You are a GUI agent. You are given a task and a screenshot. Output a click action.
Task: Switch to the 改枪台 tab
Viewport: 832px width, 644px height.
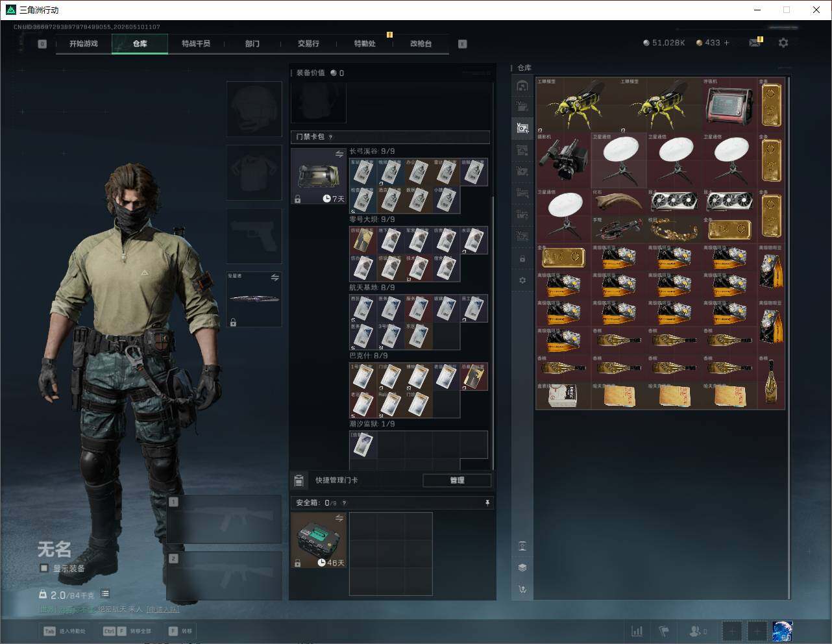coord(421,43)
